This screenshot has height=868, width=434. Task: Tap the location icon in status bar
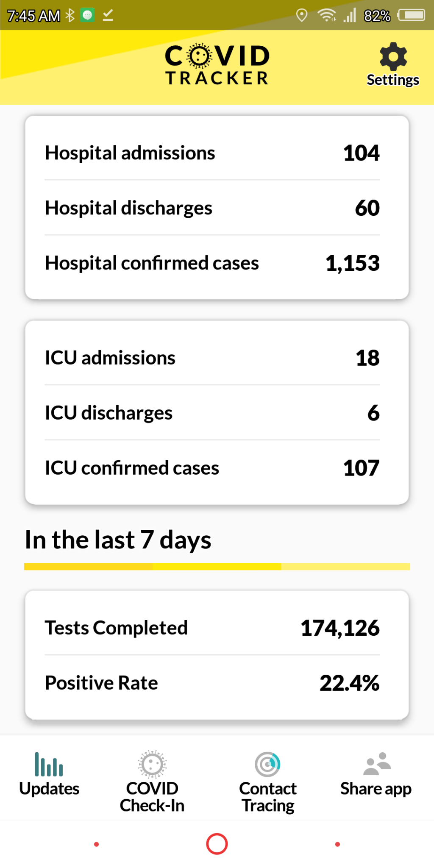pyautogui.click(x=301, y=16)
